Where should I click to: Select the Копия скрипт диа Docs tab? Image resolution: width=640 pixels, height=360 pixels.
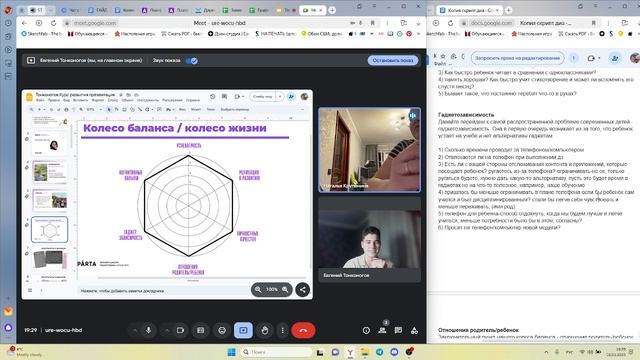[469, 10]
